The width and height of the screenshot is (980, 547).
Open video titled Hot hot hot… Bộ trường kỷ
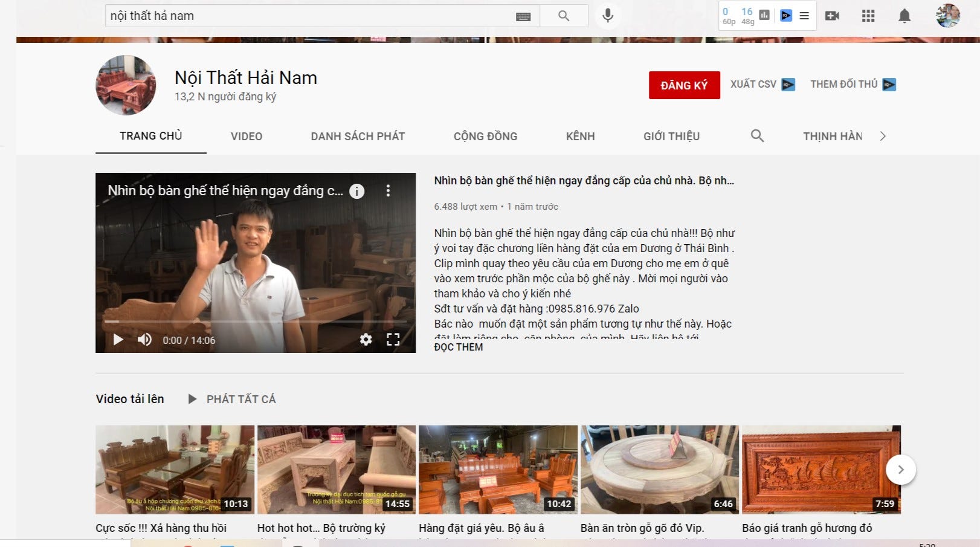321,528
